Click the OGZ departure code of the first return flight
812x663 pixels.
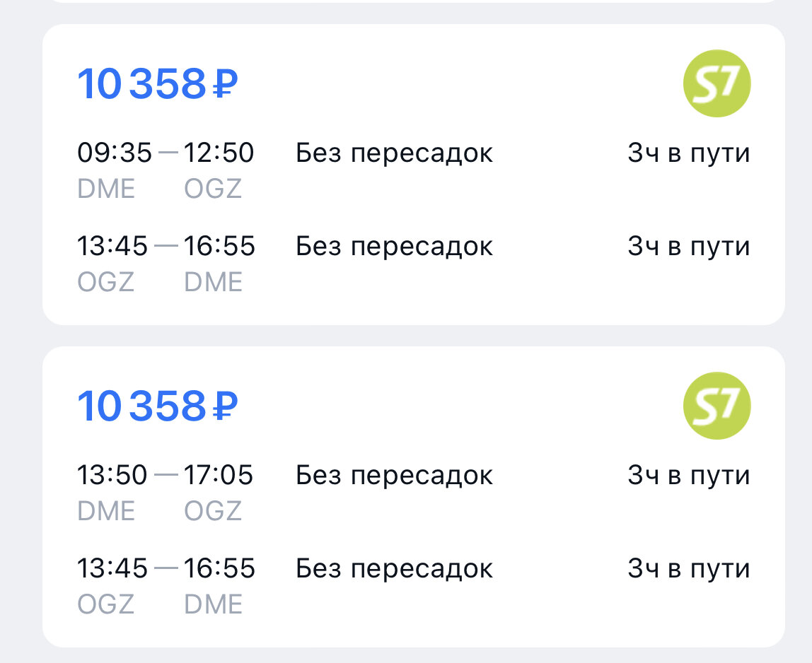pos(107,281)
